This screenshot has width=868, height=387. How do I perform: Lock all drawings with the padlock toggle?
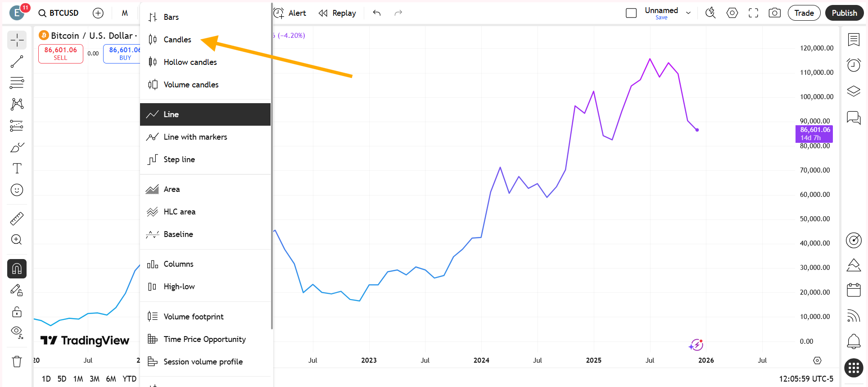pyautogui.click(x=17, y=311)
